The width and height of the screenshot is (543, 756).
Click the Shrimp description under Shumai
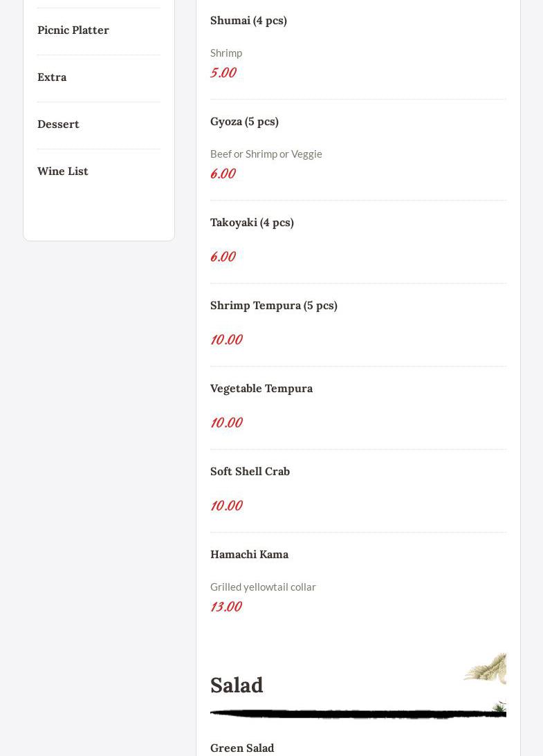coord(226,53)
